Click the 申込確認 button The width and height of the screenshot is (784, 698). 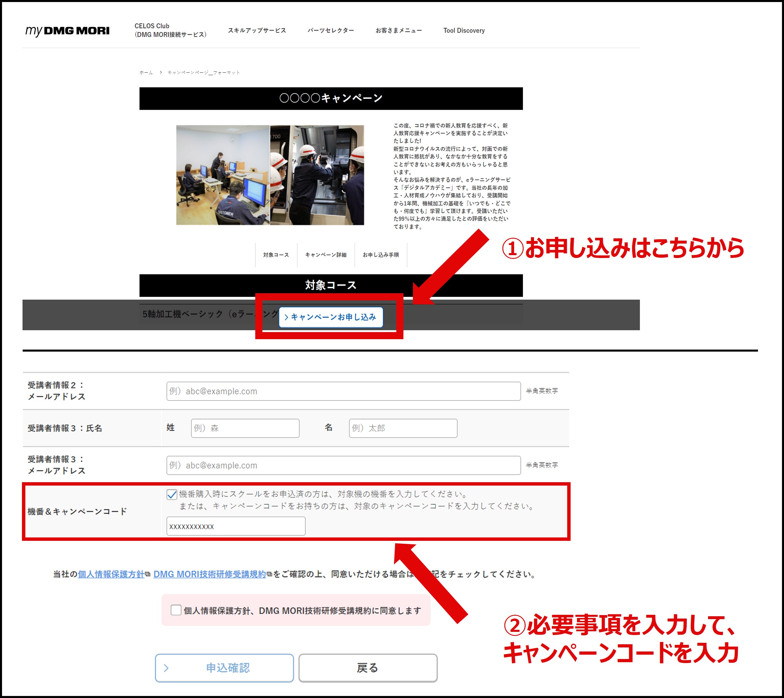[x=224, y=668]
